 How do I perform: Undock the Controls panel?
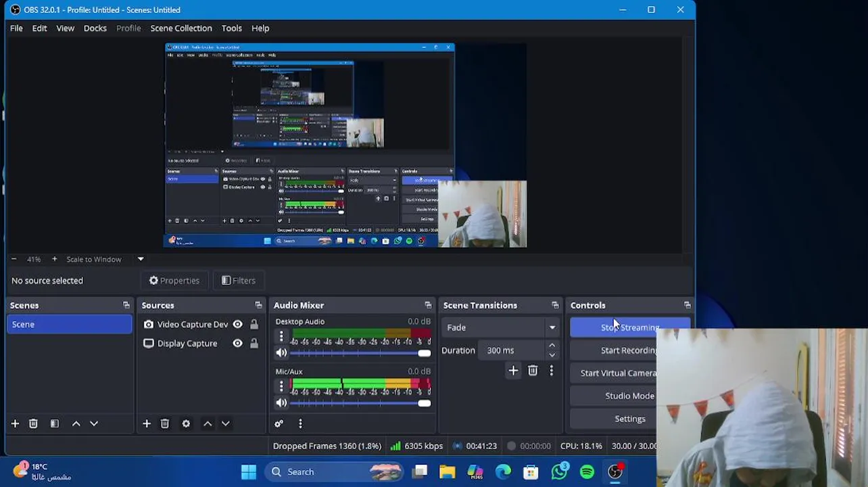687,305
